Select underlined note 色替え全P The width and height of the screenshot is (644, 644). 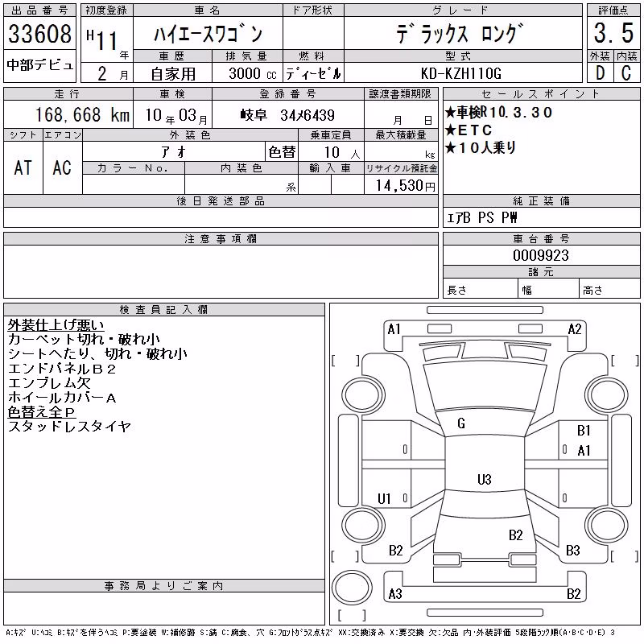click(x=42, y=412)
